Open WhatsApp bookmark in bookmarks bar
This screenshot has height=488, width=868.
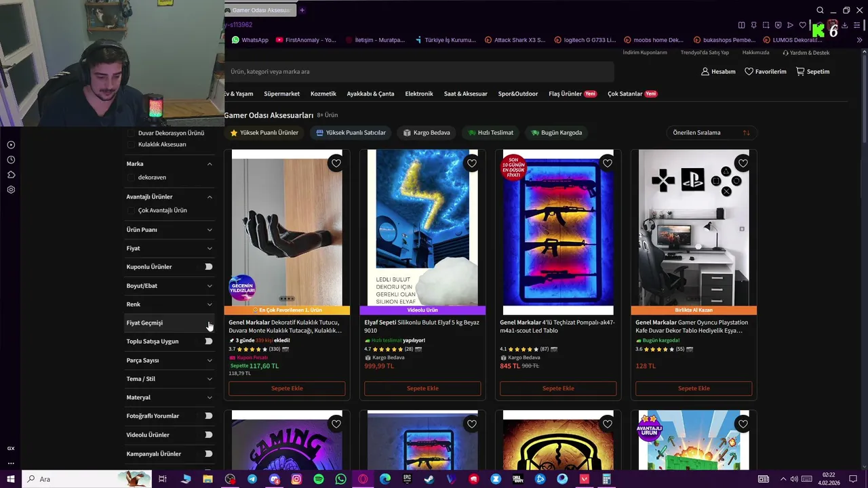[250, 40]
